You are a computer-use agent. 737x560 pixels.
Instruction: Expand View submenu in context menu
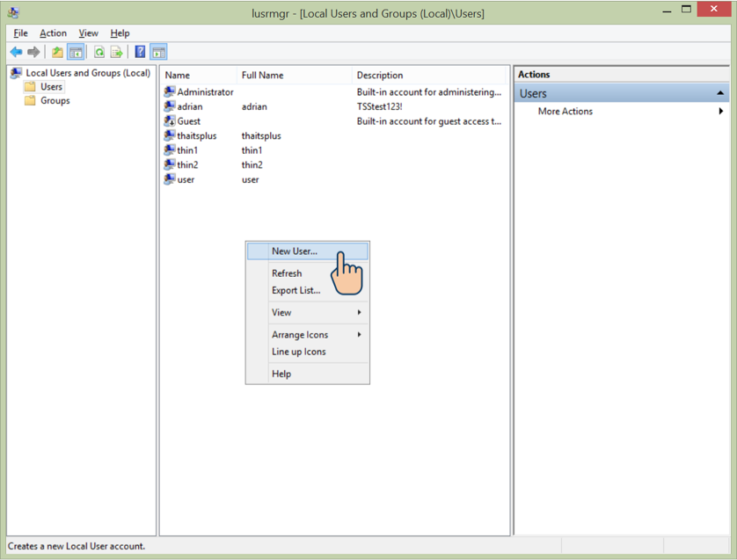(308, 312)
